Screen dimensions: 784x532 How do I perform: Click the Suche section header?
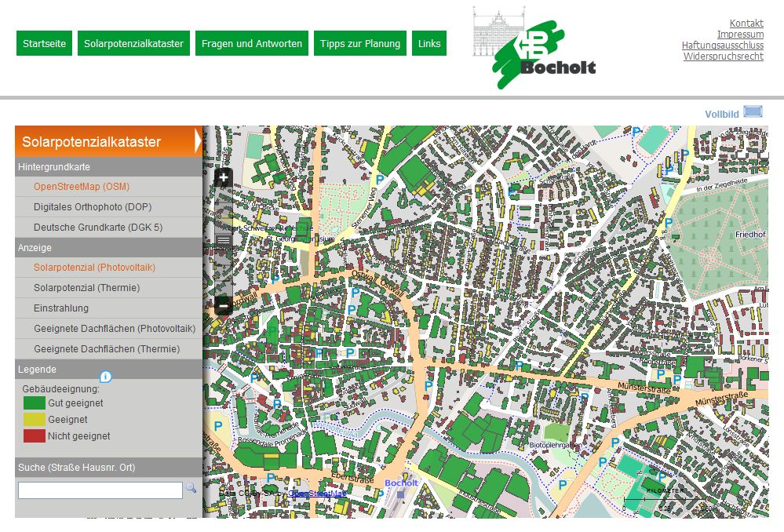(x=109, y=467)
